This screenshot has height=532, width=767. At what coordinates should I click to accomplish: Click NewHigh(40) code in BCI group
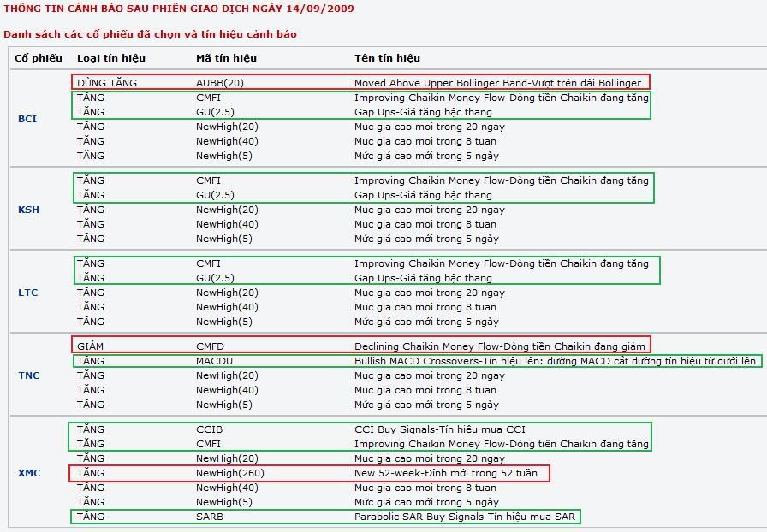(x=227, y=141)
